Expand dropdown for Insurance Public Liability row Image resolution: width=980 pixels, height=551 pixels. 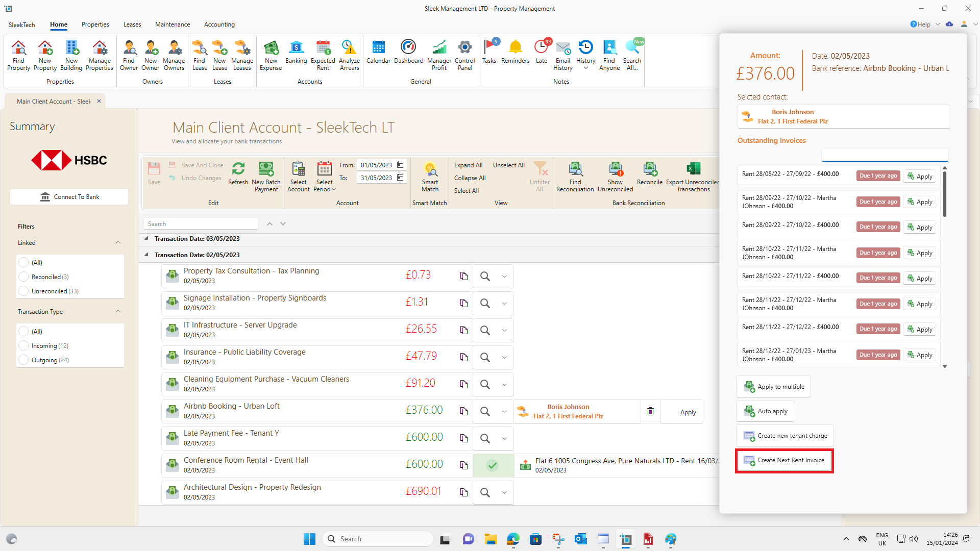click(x=504, y=357)
